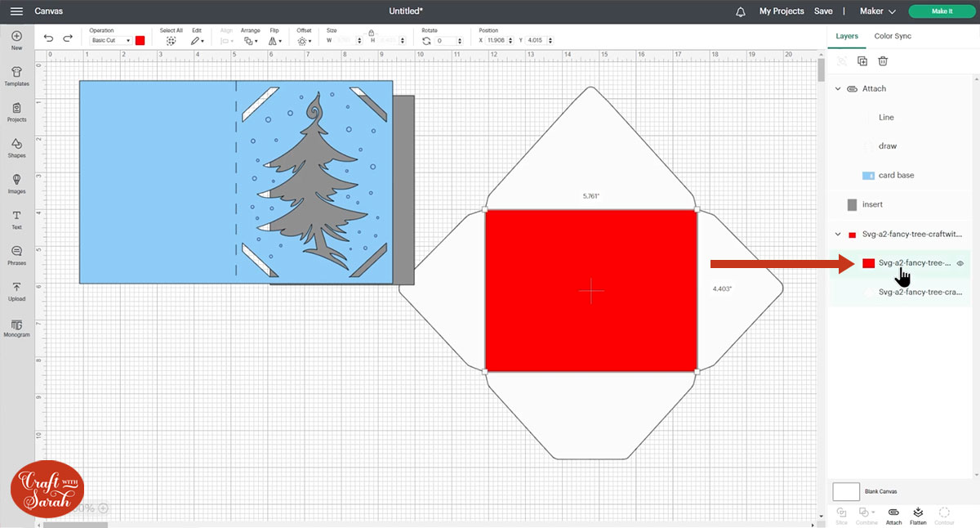The width and height of the screenshot is (980, 528).
Task: Click the Undo arrow
Action: 48,38
